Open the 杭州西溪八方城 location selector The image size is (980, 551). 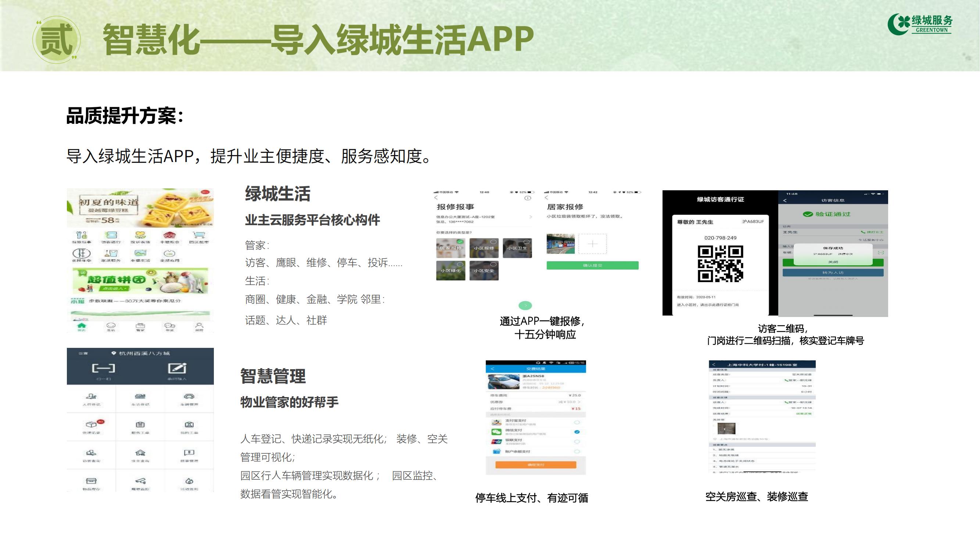(141, 353)
